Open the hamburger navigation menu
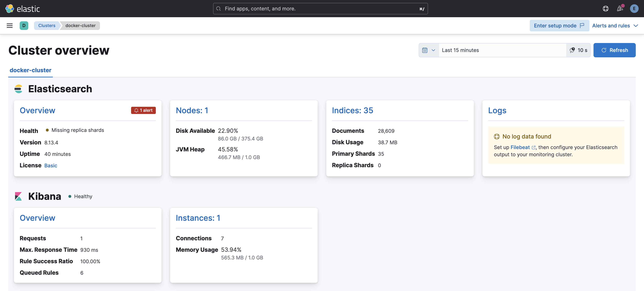Viewport: 644px width, 291px height. pos(9,25)
